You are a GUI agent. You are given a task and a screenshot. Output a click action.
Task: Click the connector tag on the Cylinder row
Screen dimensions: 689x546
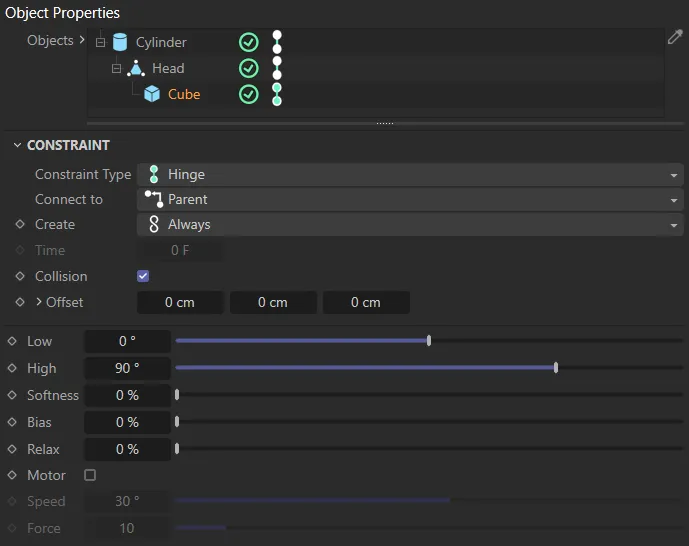(277, 42)
